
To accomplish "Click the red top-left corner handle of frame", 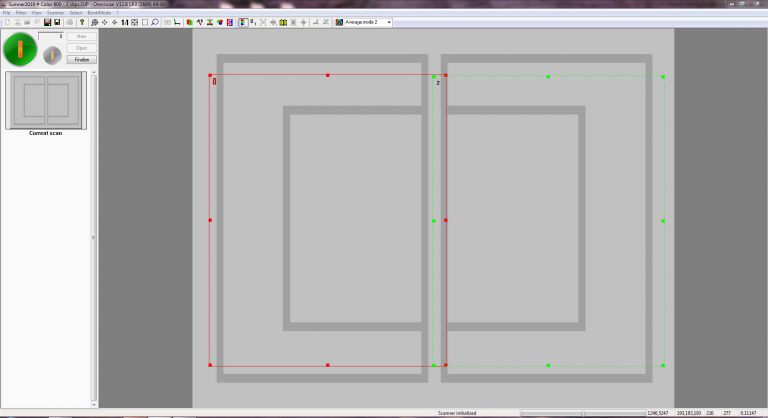I will (210, 75).
